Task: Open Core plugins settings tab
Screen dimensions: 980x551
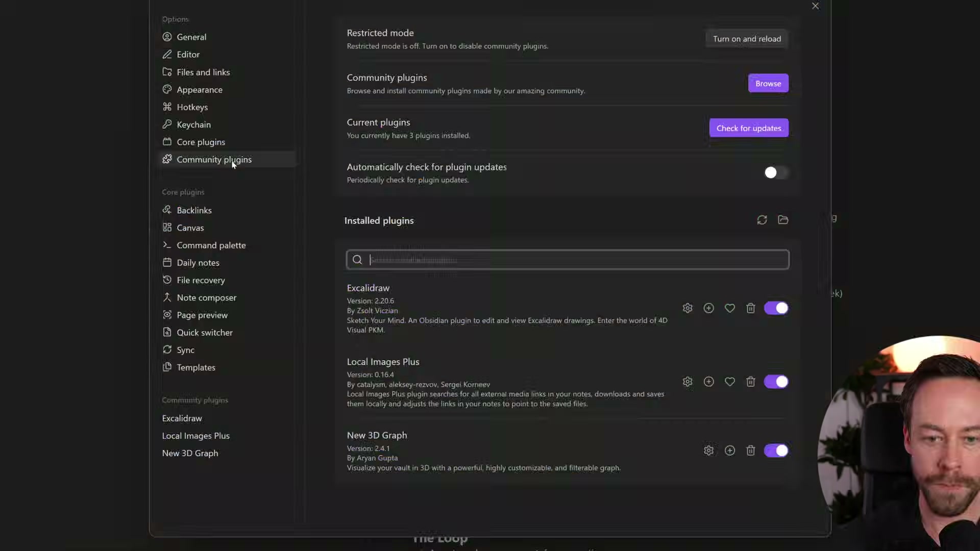Action: 227,142
